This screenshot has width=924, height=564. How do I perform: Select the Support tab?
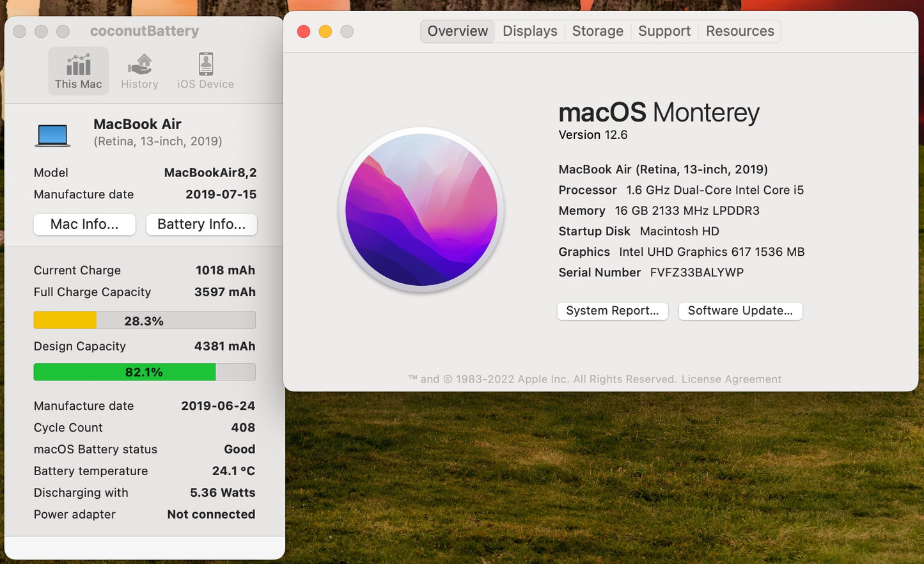(664, 31)
